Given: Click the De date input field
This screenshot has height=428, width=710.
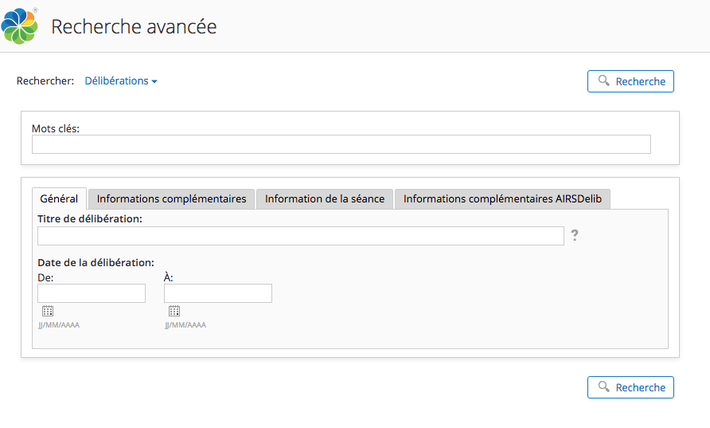Looking at the screenshot, I should click(x=91, y=293).
